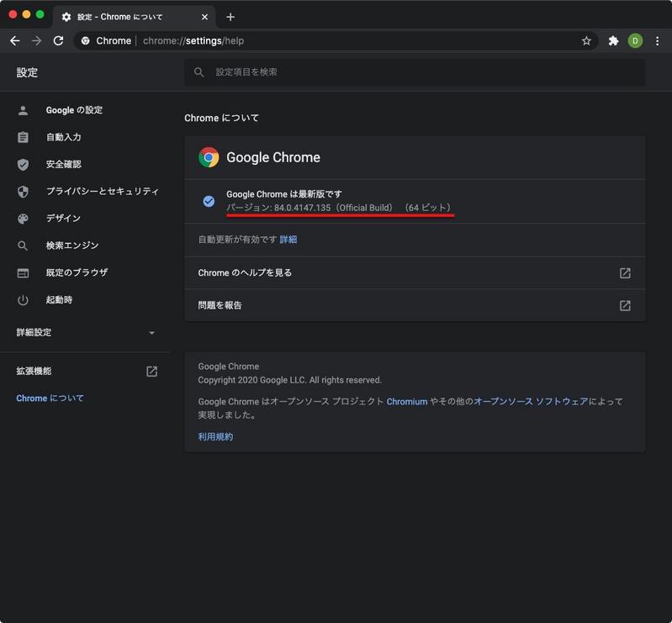The height and width of the screenshot is (623, 672).
Task: Click the magnifier icon beside 検索エンジン
Action: click(x=24, y=246)
